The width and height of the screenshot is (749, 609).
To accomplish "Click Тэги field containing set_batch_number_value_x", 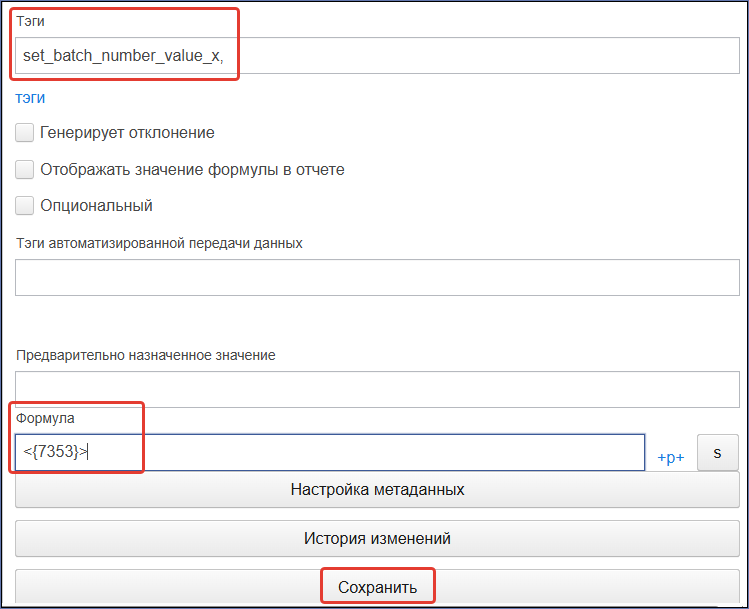I will pos(377,55).
